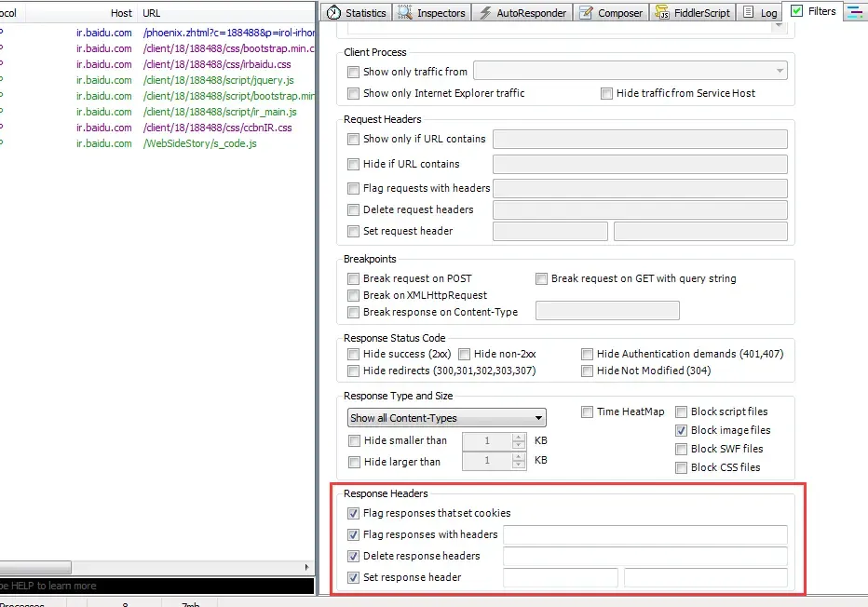Uncheck Block image files
868x607 pixels.
(682, 430)
